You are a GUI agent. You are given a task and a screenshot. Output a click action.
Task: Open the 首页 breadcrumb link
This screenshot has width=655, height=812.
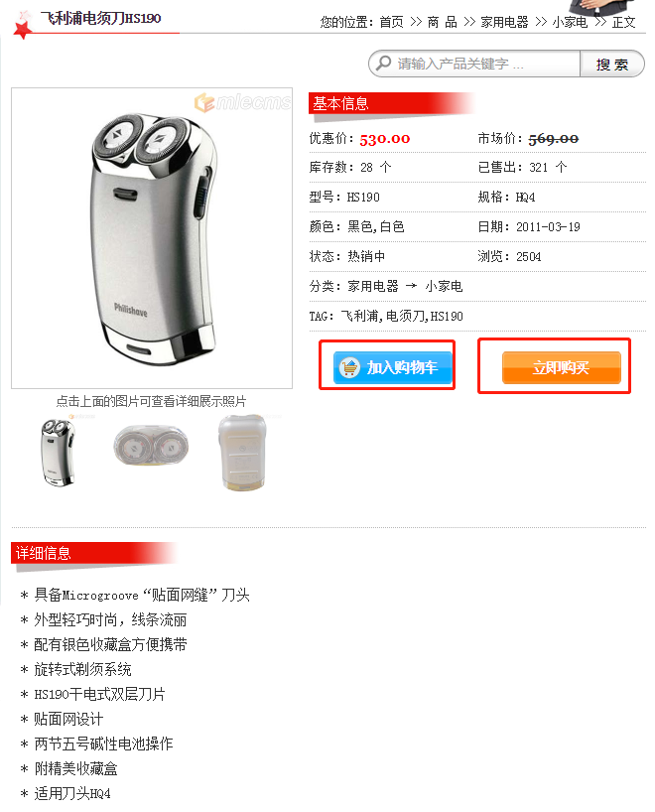(x=391, y=22)
